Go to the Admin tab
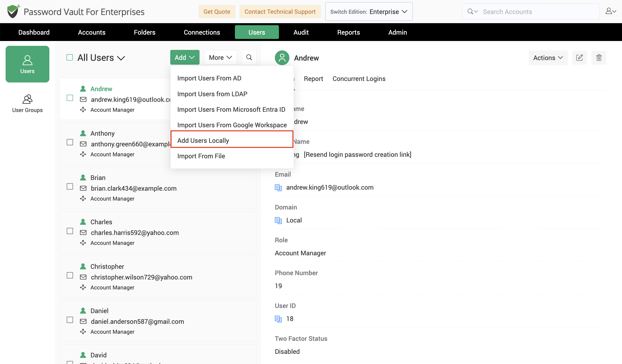 click(x=398, y=32)
